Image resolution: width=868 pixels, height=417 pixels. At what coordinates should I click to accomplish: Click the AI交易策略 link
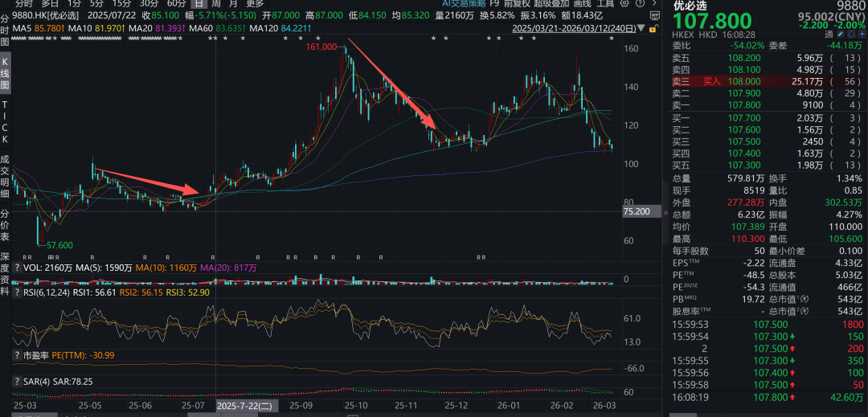pos(465,3)
